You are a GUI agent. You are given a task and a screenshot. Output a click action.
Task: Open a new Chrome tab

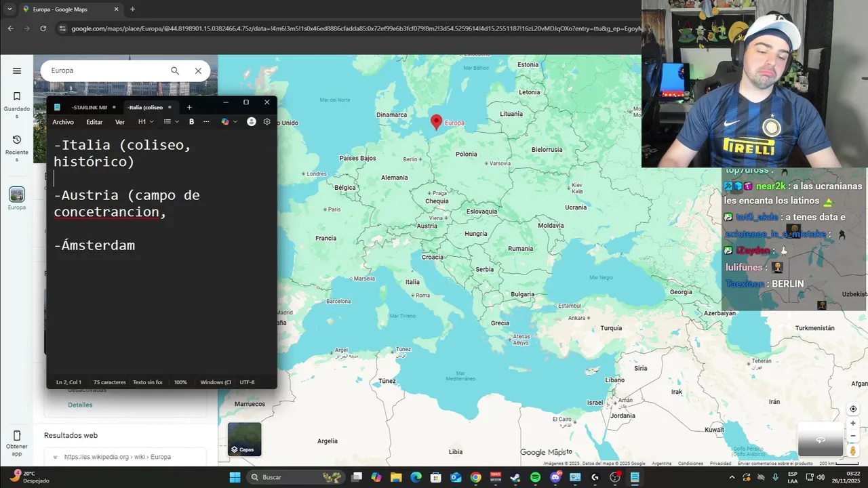click(x=132, y=9)
